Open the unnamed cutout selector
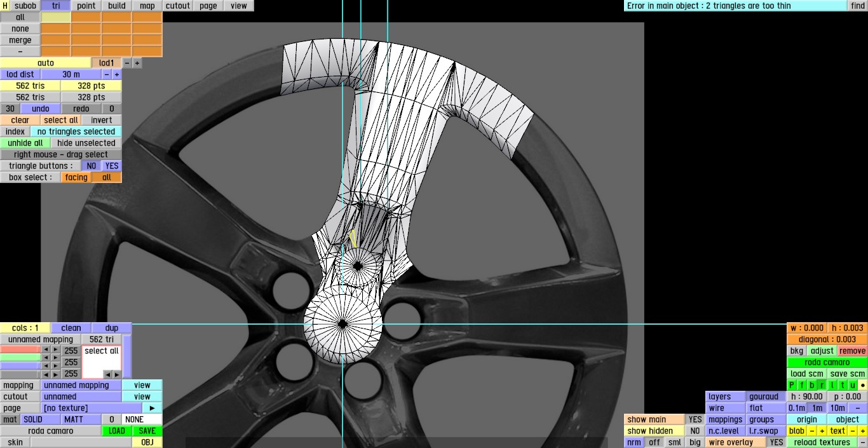The image size is (868, 448). [81, 397]
